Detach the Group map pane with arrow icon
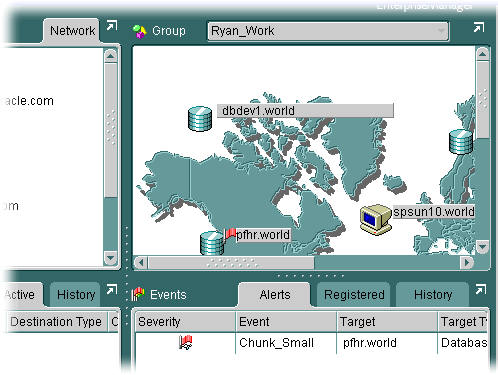This screenshot has height=375, width=498. (x=479, y=28)
